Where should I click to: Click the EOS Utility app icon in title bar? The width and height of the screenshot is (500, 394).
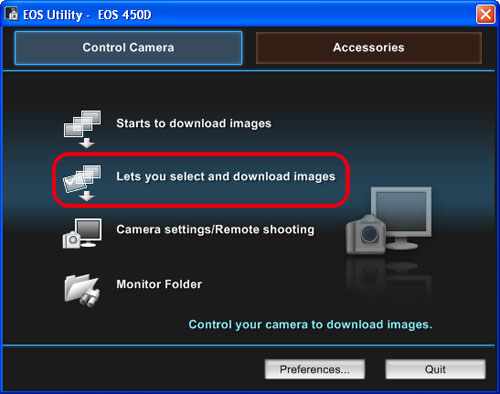(x=12, y=14)
